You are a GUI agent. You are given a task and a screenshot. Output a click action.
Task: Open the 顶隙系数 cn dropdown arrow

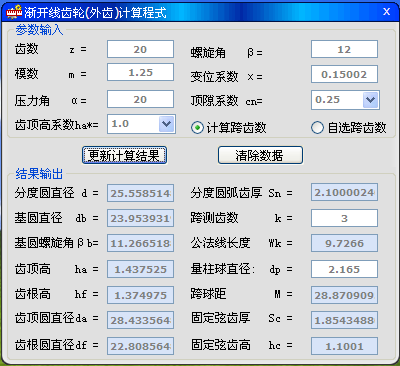click(371, 100)
